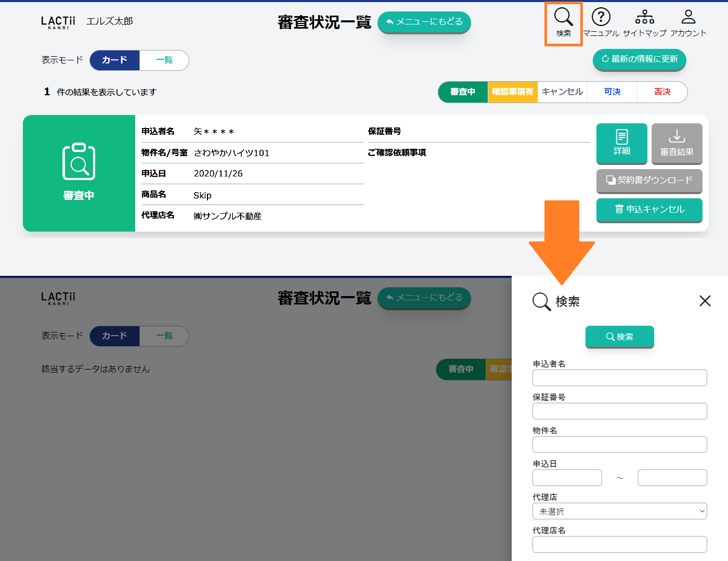The image size is (728, 561).
Task: Select the 確認事項有 filter tab
Action: [512, 92]
